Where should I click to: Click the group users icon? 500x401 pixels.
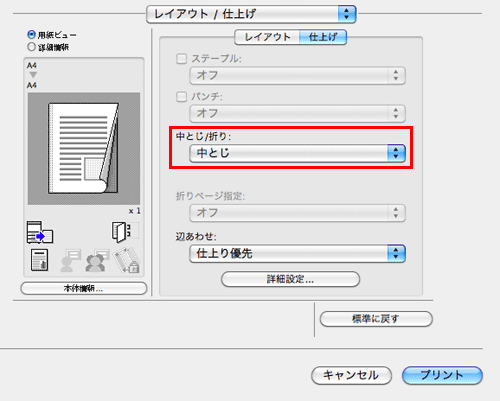click(x=97, y=260)
